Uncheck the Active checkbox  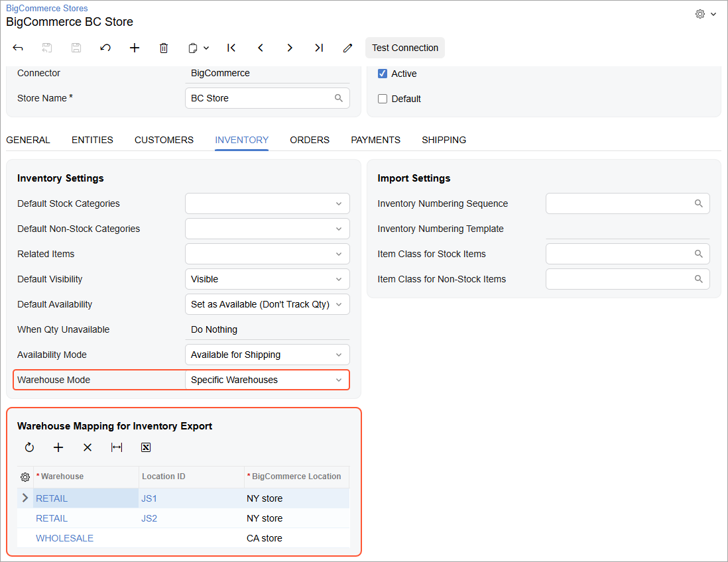tap(383, 74)
